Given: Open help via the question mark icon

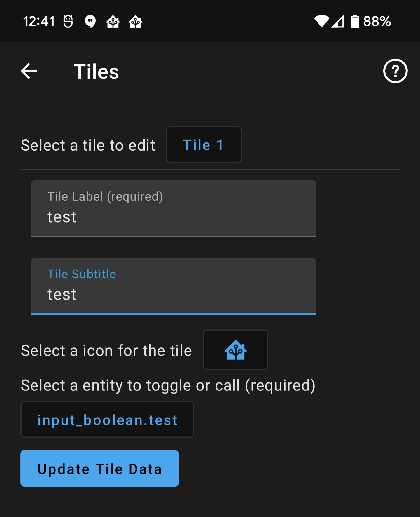Looking at the screenshot, I should click(x=395, y=71).
